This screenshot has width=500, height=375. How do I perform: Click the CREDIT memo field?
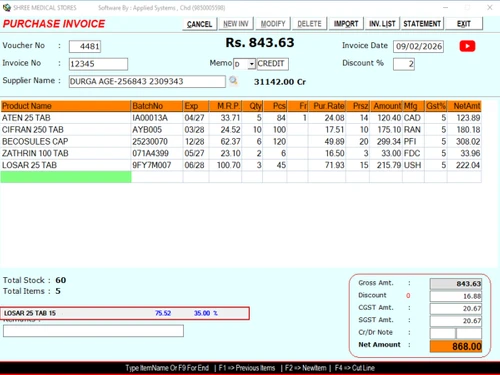coord(272,64)
